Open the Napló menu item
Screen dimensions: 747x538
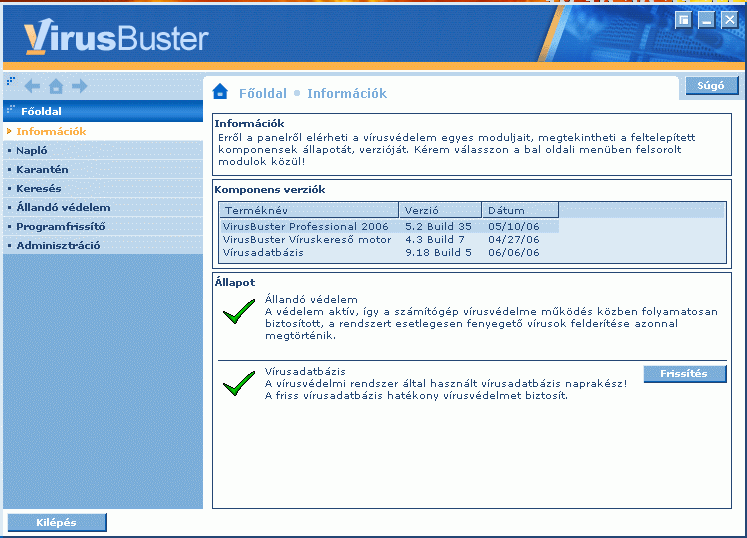103,150
